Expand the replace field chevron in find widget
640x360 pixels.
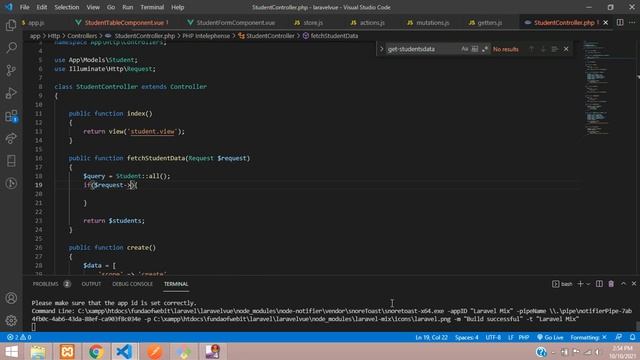pyautogui.click(x=382, y=49)
